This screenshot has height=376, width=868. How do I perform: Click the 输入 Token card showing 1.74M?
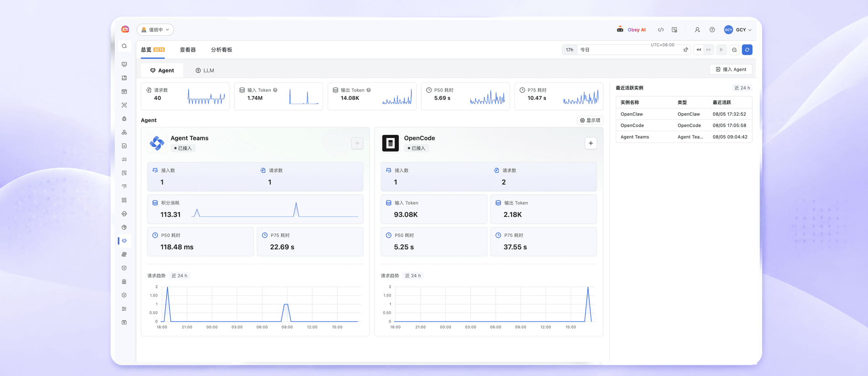click(279, 96)
